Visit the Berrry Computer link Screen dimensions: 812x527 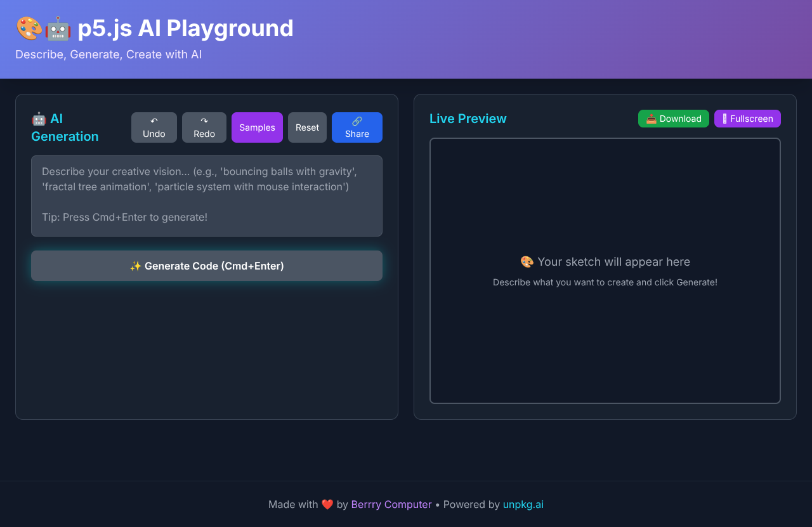tap(391, 505)
